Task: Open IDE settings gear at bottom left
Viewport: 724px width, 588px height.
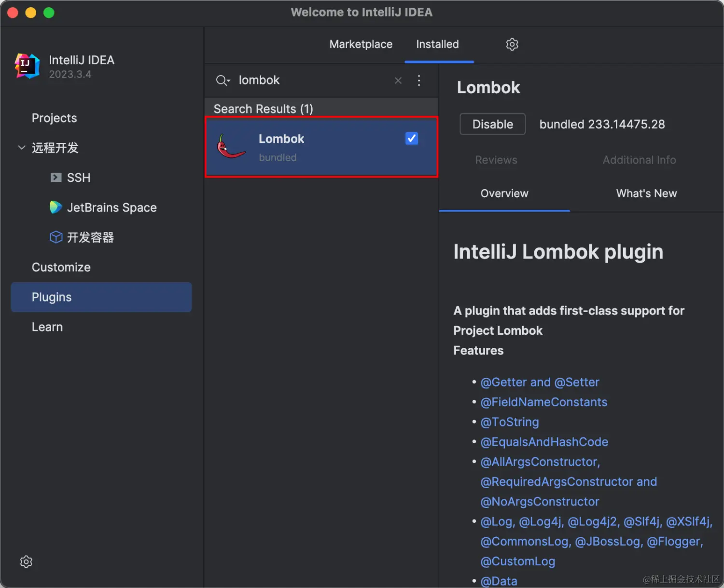Action: (26, 562)
